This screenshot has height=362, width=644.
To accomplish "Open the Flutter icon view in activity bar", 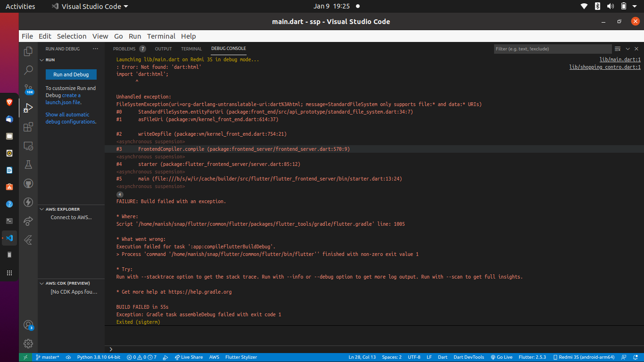I will (28, 240).
